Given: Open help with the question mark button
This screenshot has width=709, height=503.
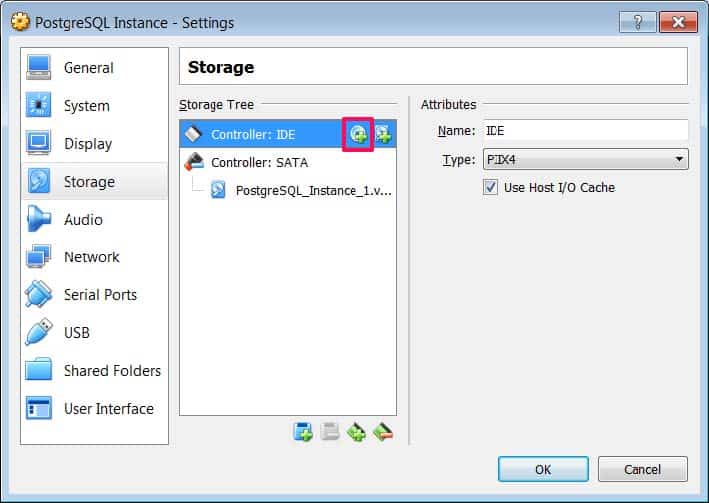Looking at the screenshot, I should [x=638, y=22].
